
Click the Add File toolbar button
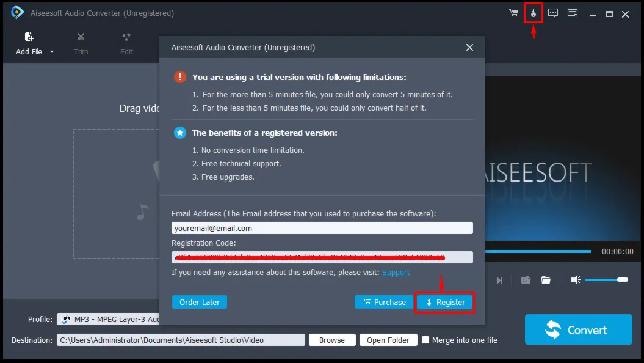[x=29, y=43]
